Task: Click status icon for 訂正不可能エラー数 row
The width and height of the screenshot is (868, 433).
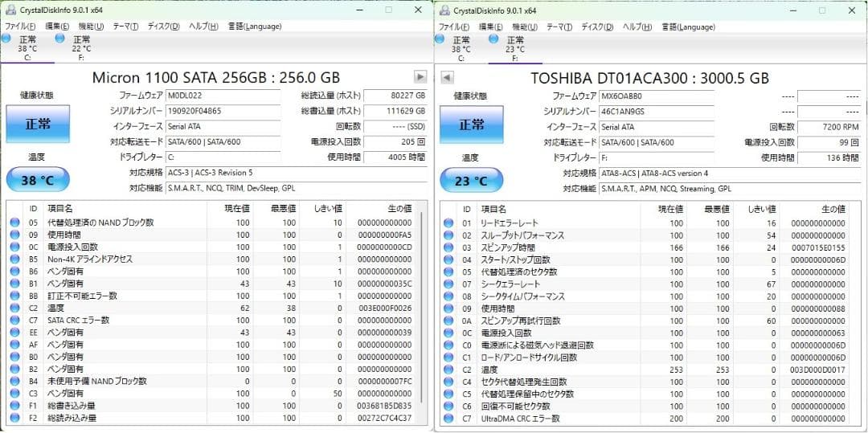Action: click(15, 296)
